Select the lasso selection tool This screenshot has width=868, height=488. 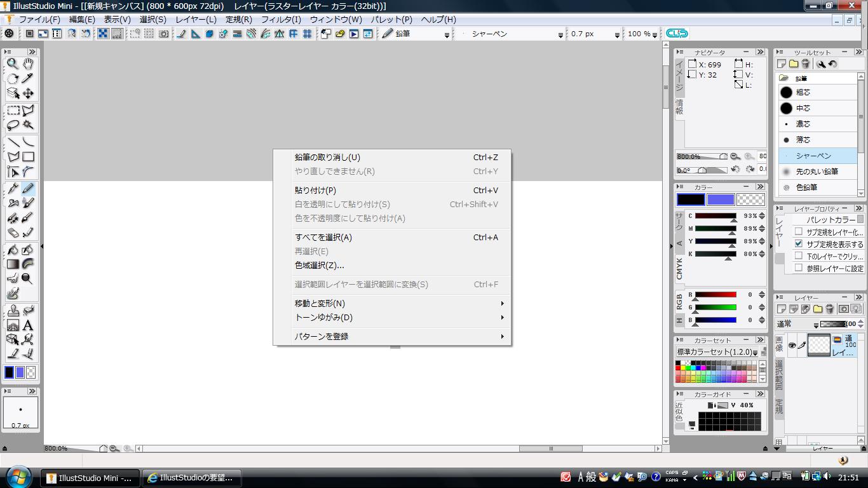click(13, 125)
